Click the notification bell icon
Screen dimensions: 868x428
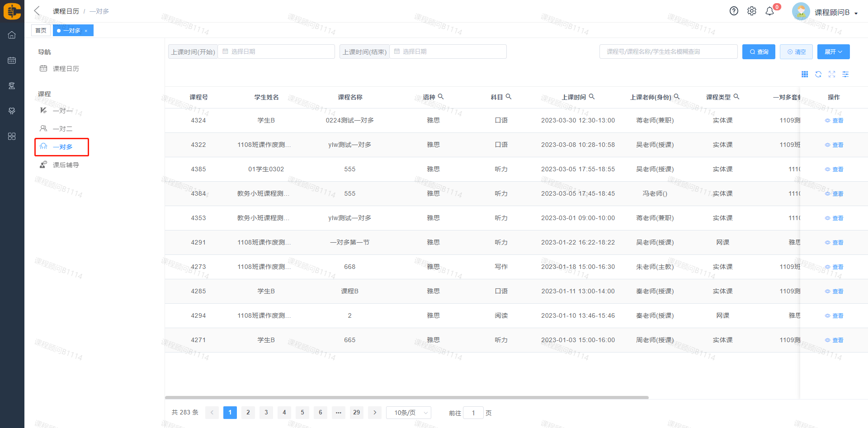[x=769, y=11]
